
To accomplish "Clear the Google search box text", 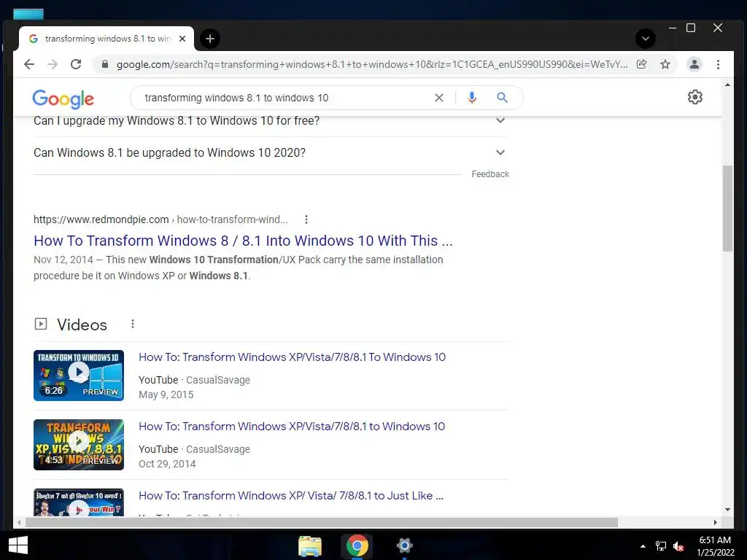I will [x=438, y=98].
